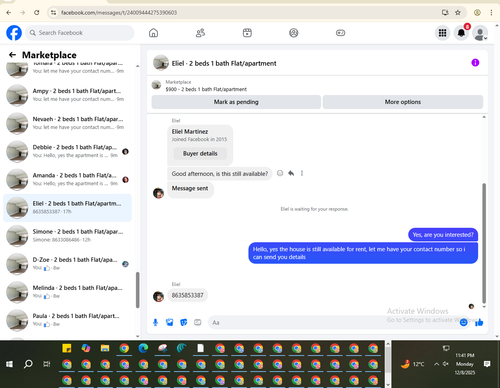Open the Groups icon in top navigation
This screenshot has height=388, width=500.
(294, 33)
